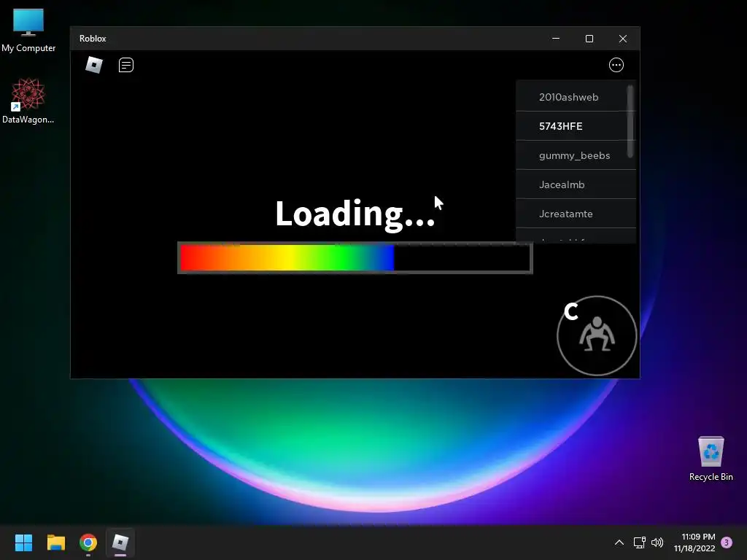Minimize the Roblox window

556,39
